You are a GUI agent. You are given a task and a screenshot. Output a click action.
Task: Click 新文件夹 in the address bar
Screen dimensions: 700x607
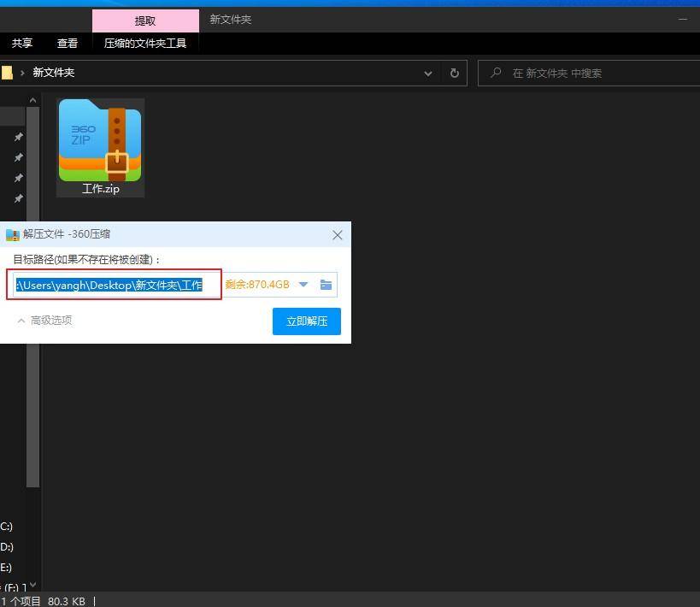pos(54,73)
